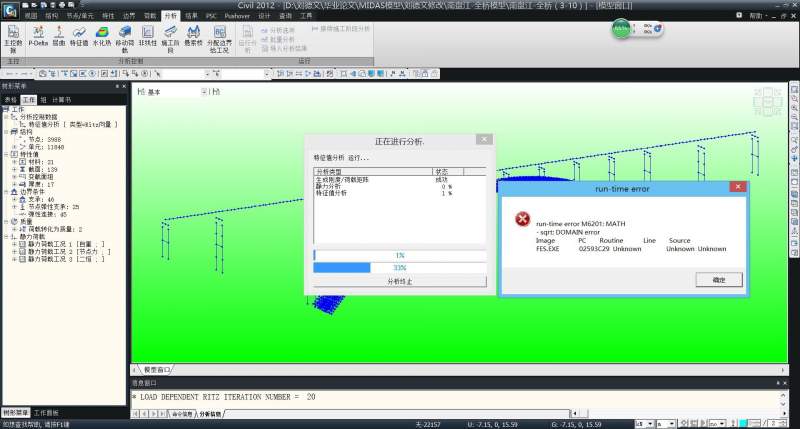Image resolution: width=800 pixels, height=429 pixels.
Task: Click the 材料 material icon in tree
Action: (x=22, y=162)
